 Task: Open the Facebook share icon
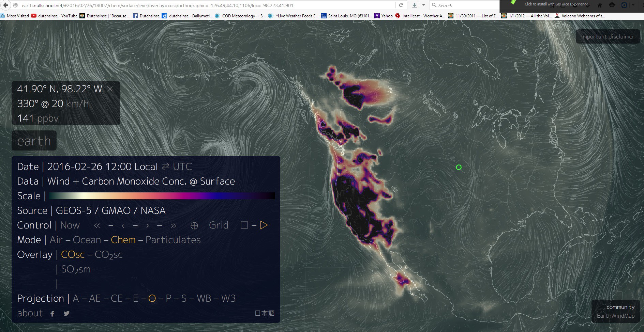tap(52, 314)
